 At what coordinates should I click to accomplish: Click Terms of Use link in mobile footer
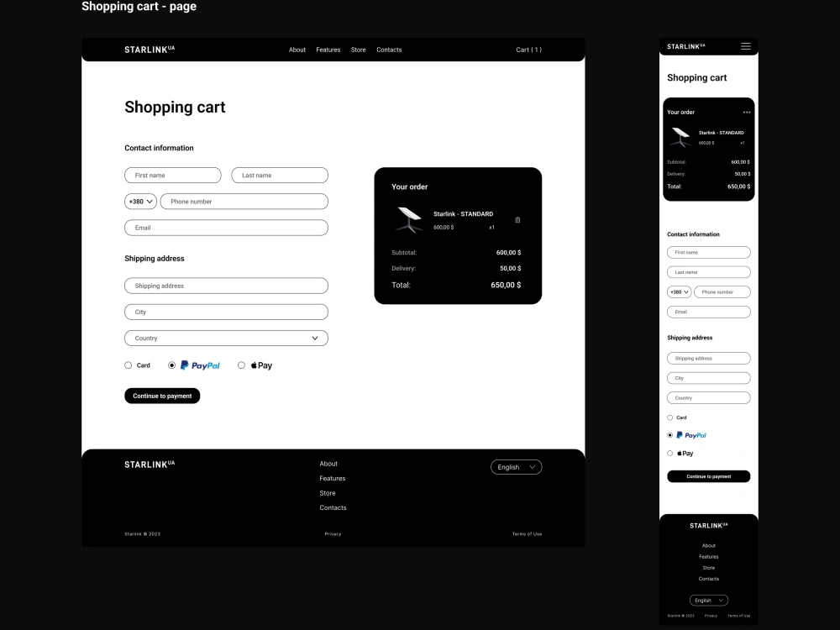(738, 616)
